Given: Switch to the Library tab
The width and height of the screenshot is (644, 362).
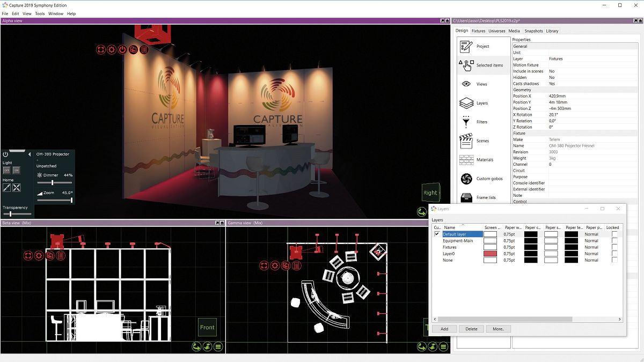Looking at the screenshot, I should click(x=552, y=31).
